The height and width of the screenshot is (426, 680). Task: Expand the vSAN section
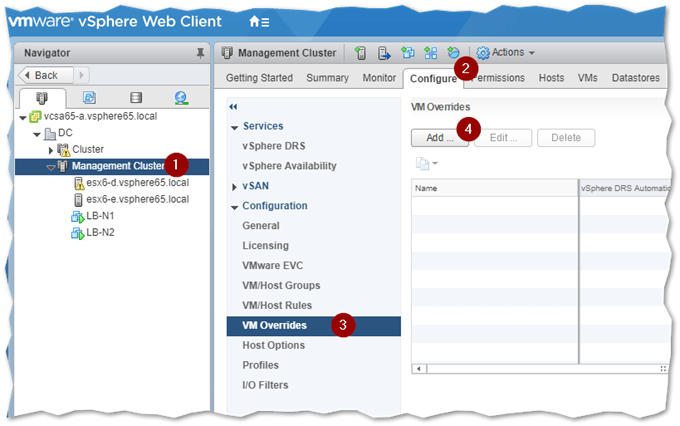234,187
